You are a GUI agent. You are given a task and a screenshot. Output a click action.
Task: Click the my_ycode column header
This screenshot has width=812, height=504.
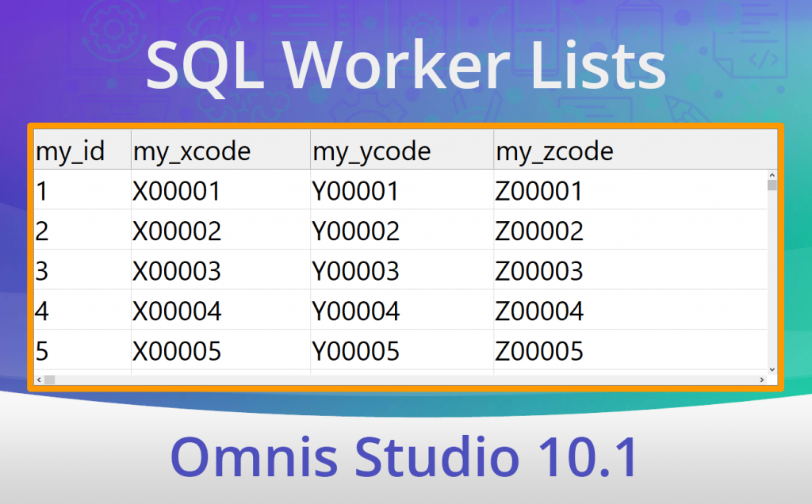(x=402, y=150)
